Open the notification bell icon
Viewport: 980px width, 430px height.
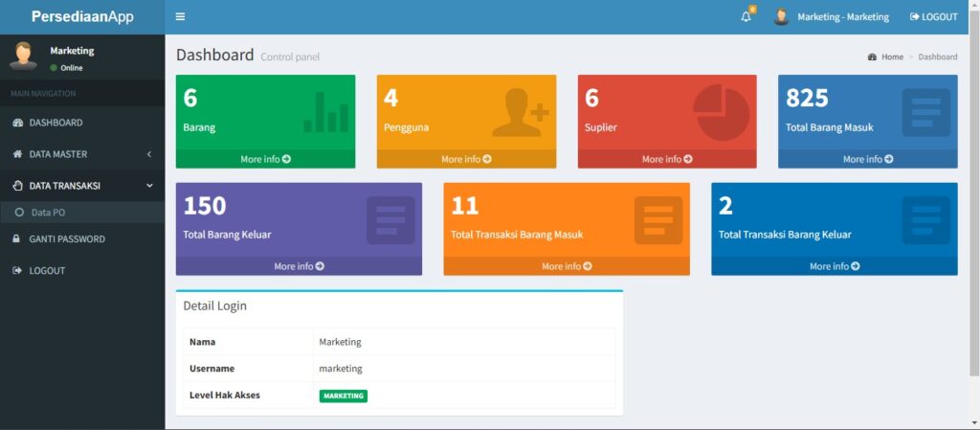[x=746, y=17]
